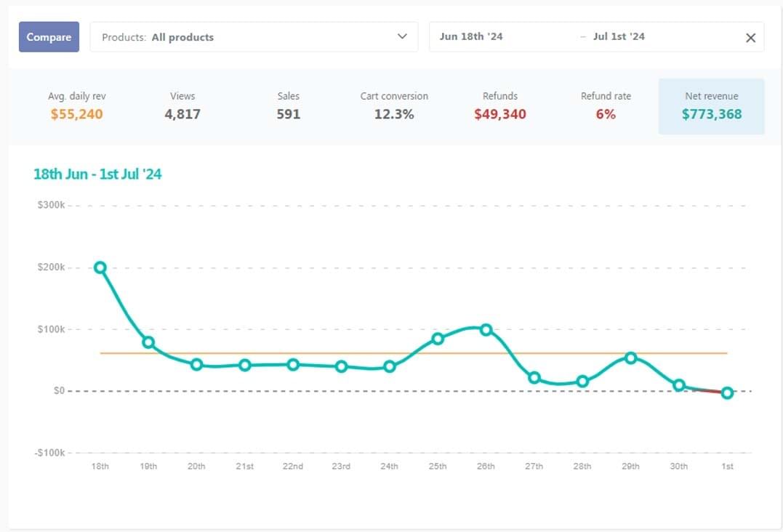783x532 pixels.
Task: Click the 19th data point marker
Action: (148, 342)
